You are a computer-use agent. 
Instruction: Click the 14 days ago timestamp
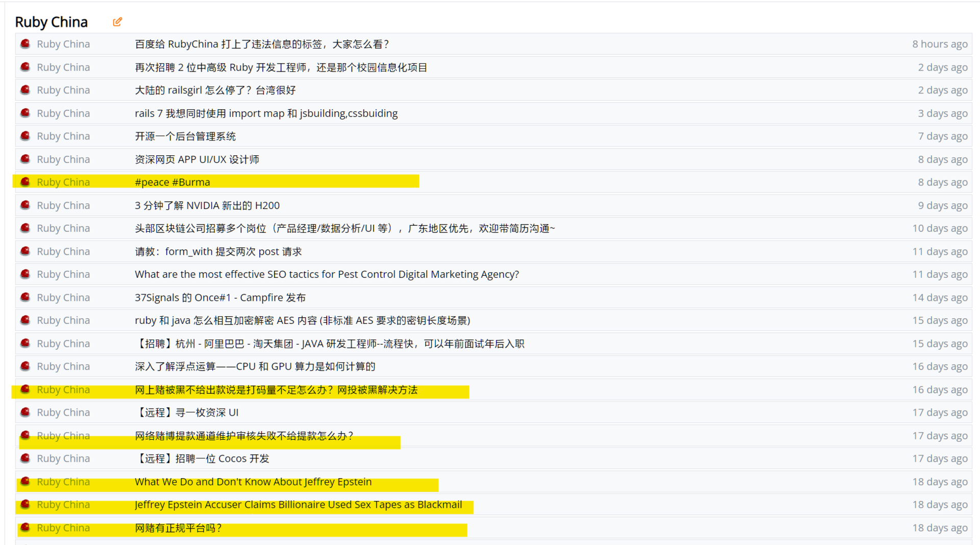(940, 297)
